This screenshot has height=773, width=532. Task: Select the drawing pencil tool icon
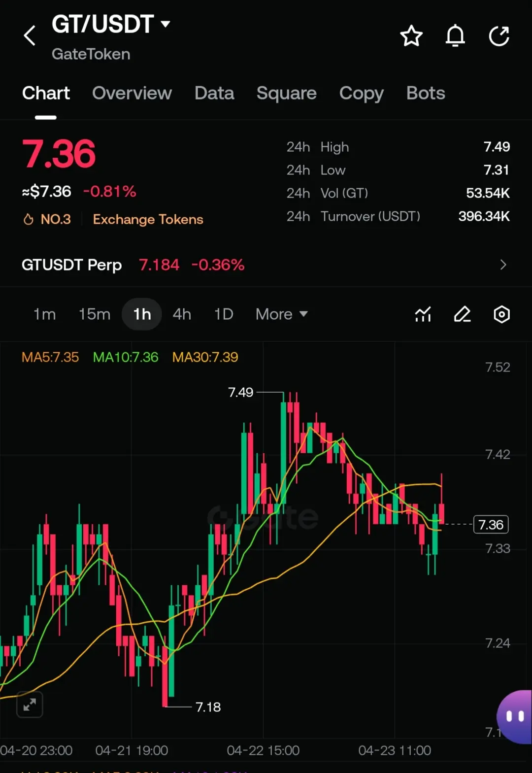(x=462, y=314)
